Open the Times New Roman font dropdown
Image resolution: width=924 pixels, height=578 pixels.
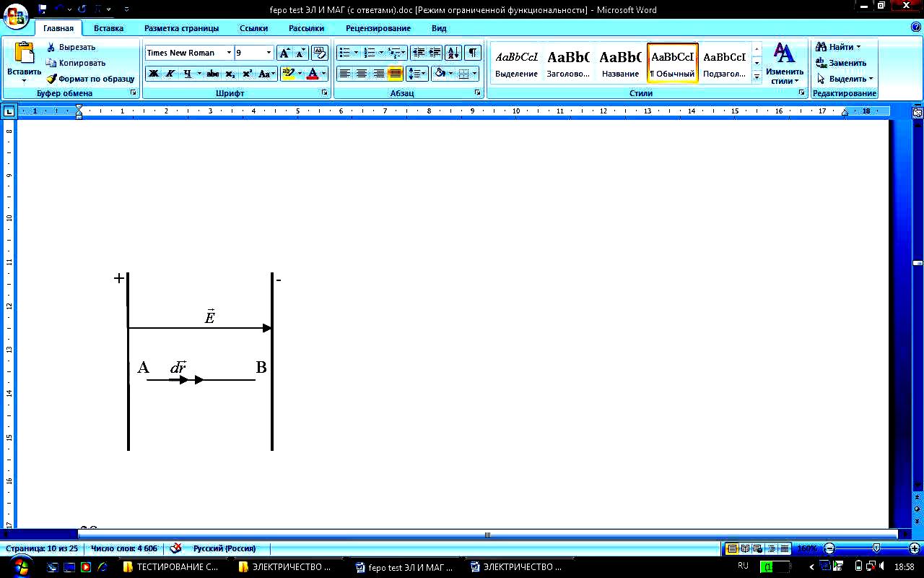coord(229,53)
